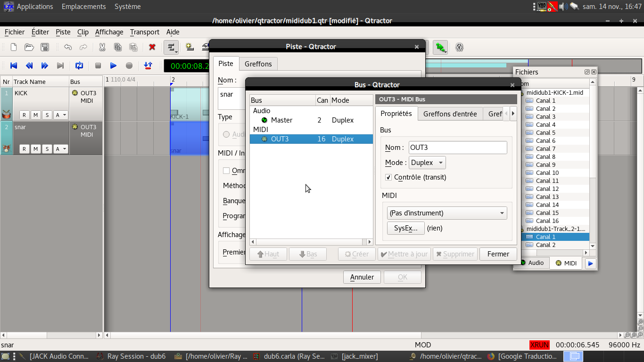Toggle the Punch in/out button
Image resolution: width=644 pixels, height=362 pixels.
pyautogui.click(x=148, y=66)
